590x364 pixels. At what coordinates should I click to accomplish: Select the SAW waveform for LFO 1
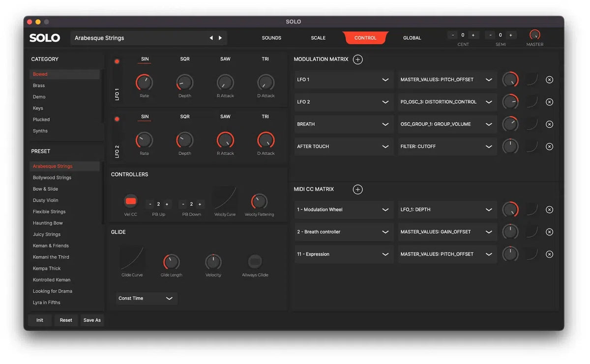(225, 58)
